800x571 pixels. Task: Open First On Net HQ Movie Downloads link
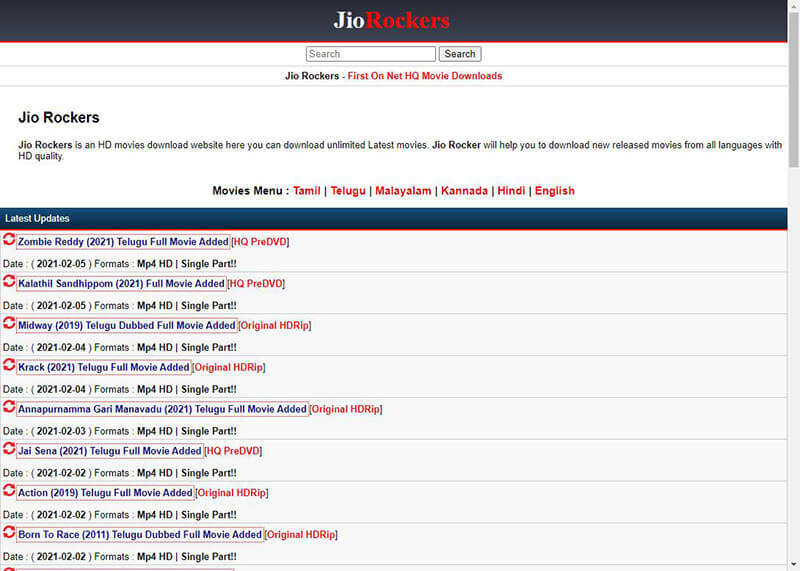[425, 76]
